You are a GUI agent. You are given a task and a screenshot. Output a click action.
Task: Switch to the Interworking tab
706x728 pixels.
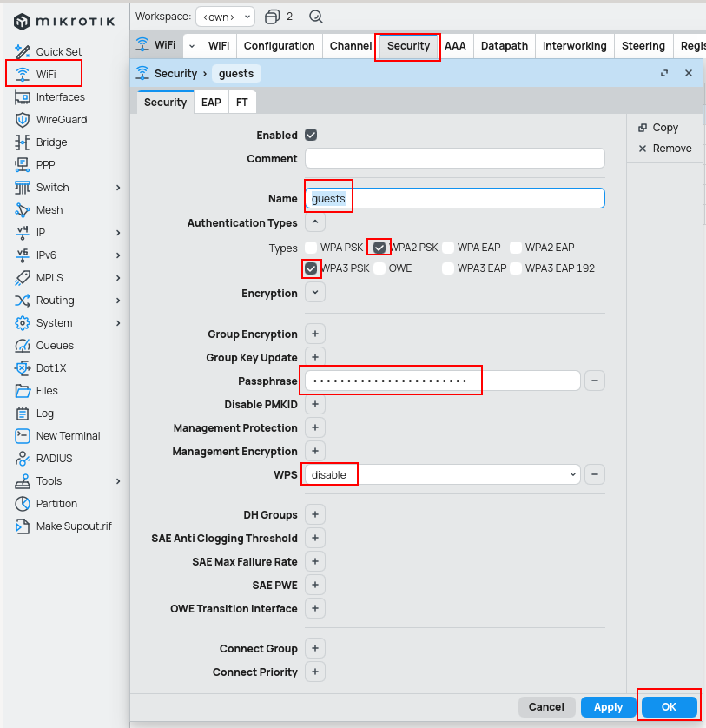click(x=575, y=46)
